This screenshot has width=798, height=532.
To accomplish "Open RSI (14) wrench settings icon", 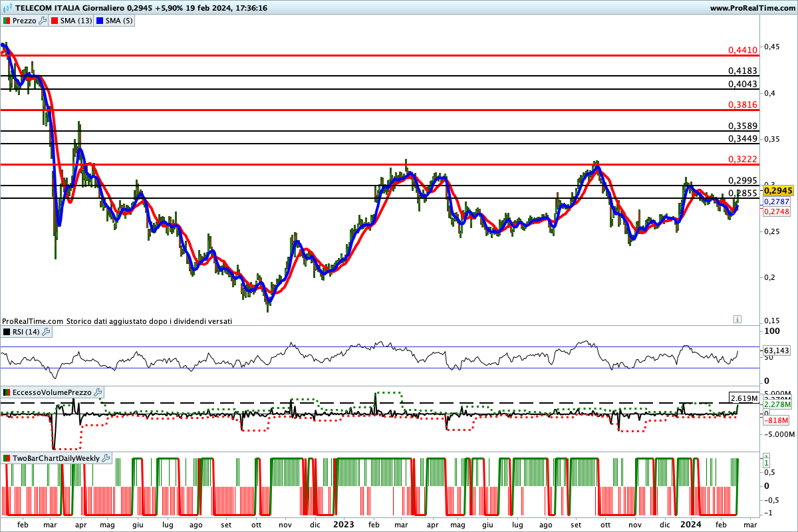I will pos(46,332).
